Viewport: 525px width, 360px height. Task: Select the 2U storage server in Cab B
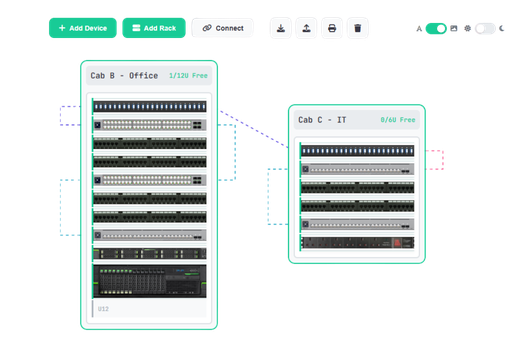150,281
